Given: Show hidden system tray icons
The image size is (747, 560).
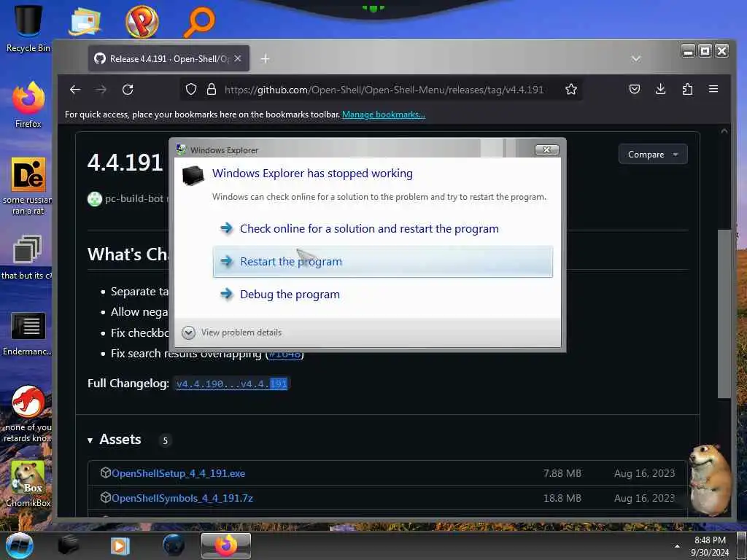Looking at the screenshot, I should point(677,546).
